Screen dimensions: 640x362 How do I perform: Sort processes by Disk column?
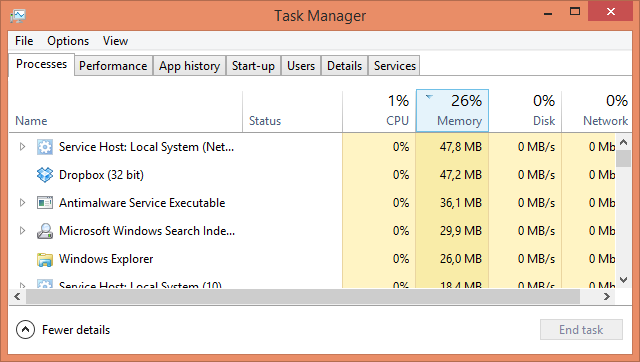[x=525, y=111]
